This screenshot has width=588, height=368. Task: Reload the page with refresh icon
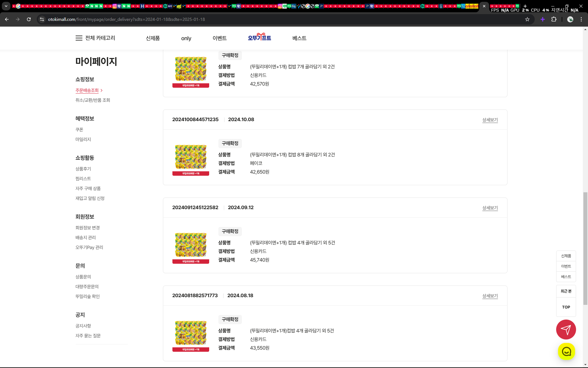tap(29, 19)
